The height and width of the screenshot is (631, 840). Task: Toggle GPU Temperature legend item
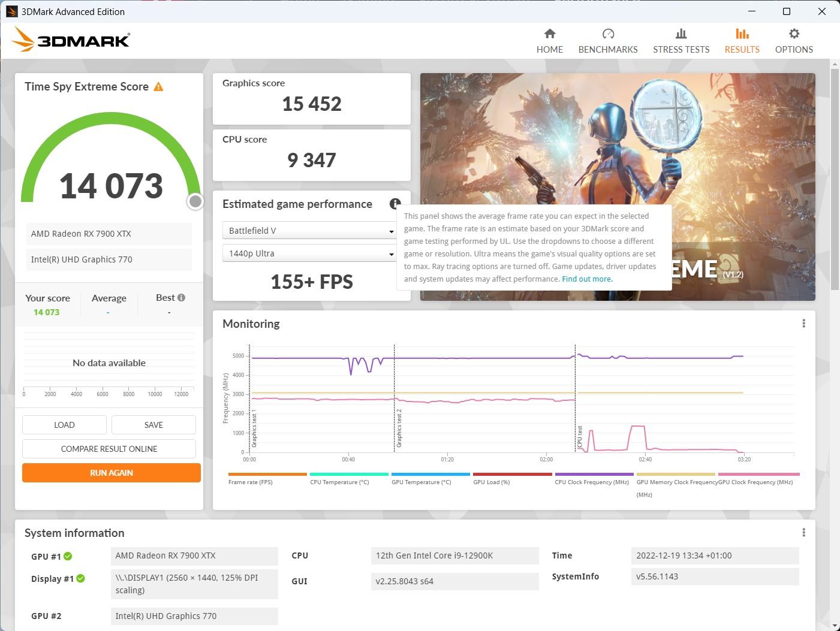(430, 478)
